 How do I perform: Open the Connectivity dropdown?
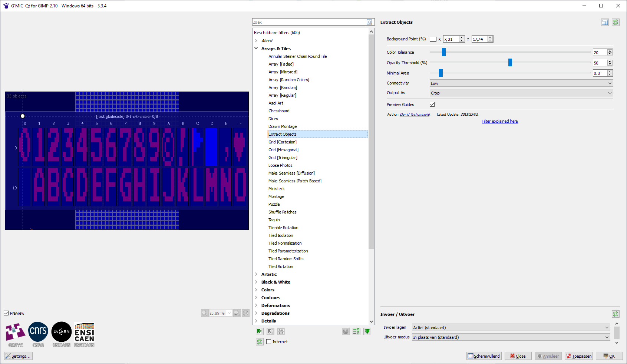521,83
